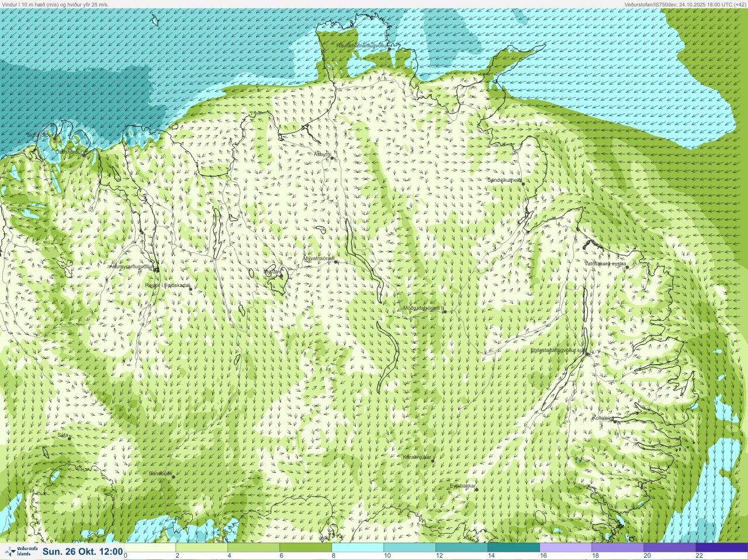Click the 20–22 m/s violet legend swatch
Viewport: 748px width, 560px height.
pos(670,548)
